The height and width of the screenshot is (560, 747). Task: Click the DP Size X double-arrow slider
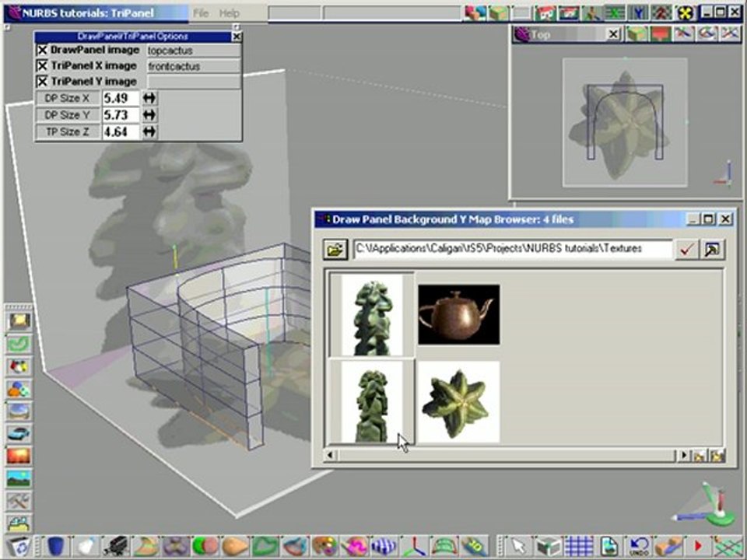[149, 98]
